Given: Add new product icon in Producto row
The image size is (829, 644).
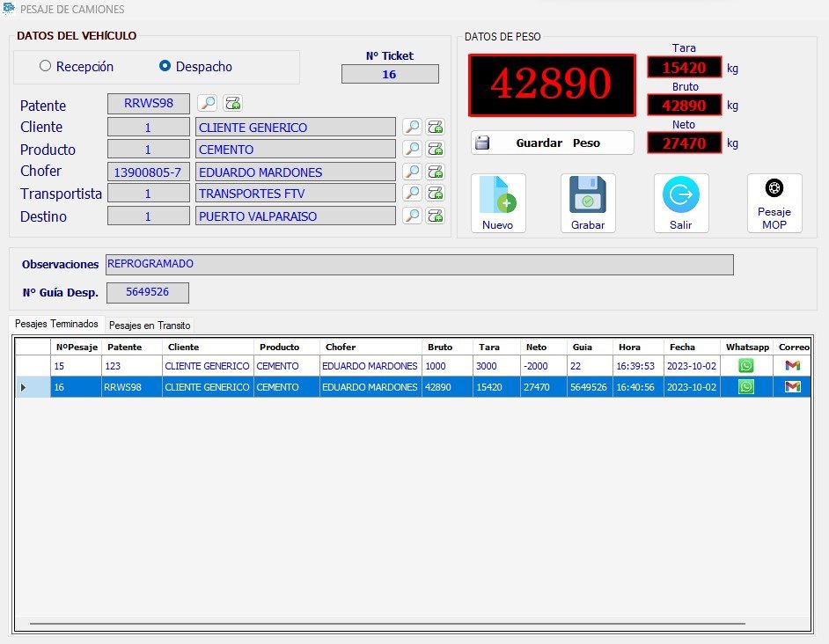Looking at the screenshot, I should click(435, 149).
